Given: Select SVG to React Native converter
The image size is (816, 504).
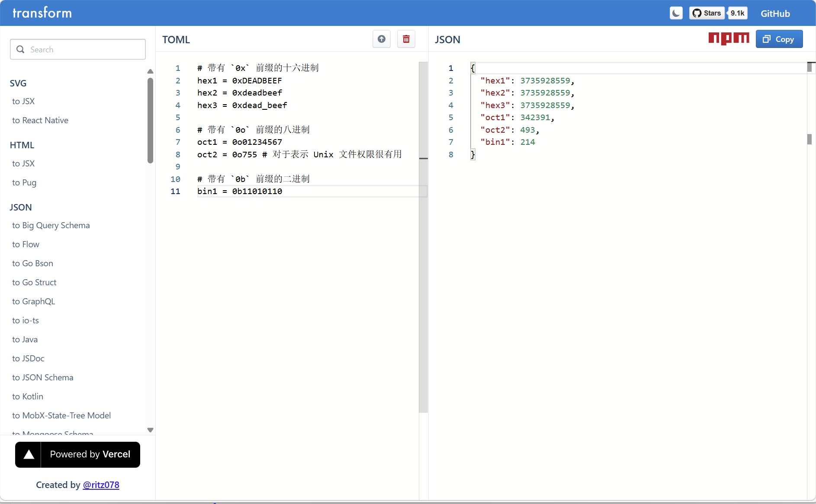Looking at the screenshot, I should coord(40,120).
